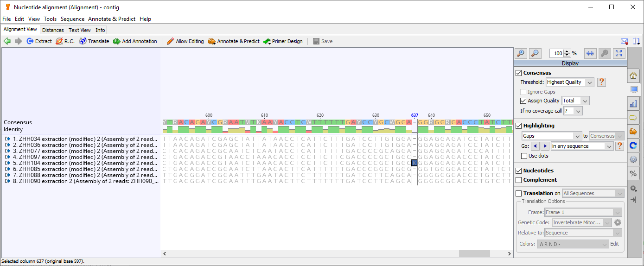Select the Consensus sequence label

pyautogui.click(x=18, y=122)
